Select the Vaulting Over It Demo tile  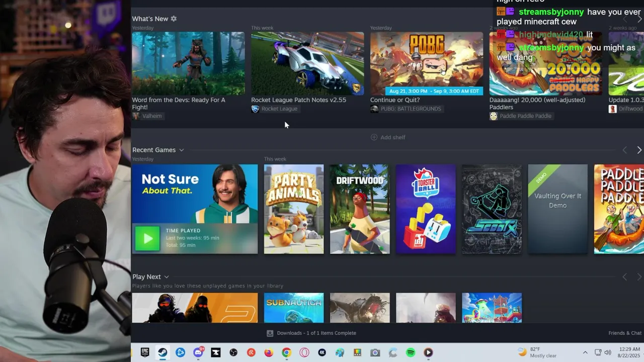click(557, 209)
